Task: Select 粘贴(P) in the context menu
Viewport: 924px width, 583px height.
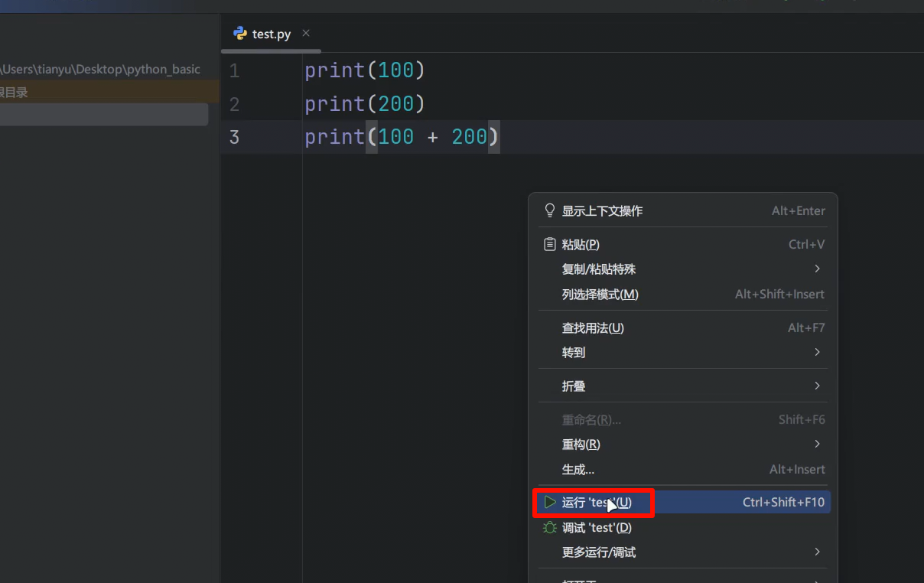Action: 683,245
